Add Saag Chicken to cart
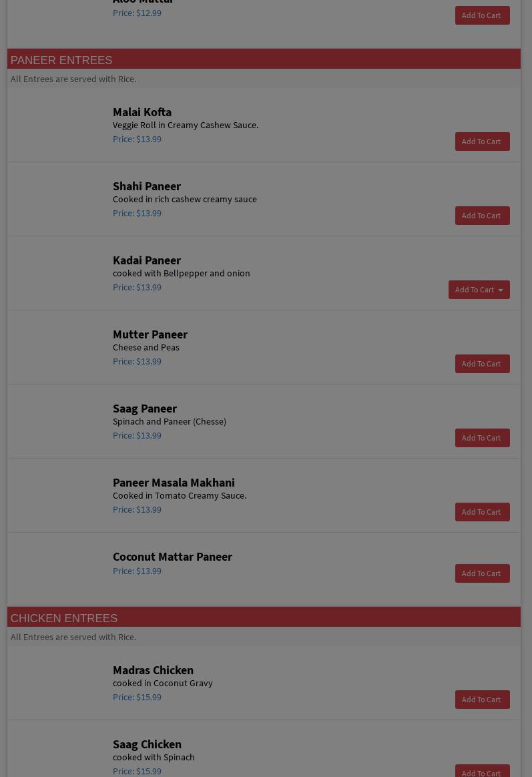This screenshot has width=532, height=777. (482, 772)
